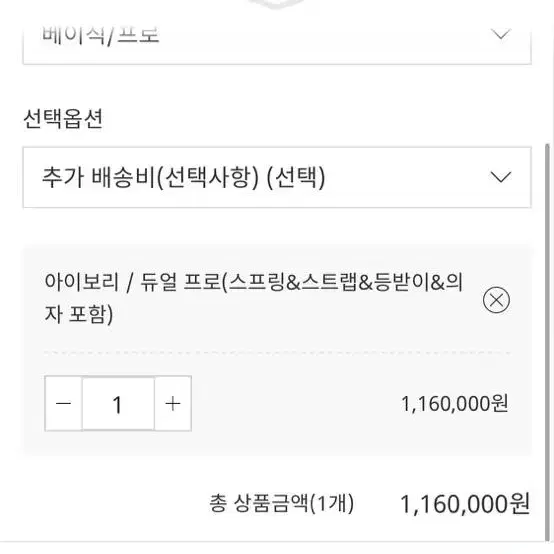Click the 총 상품금액(1개) label
This screenshot has height=554, width=554.
click(x=281, y=503)
